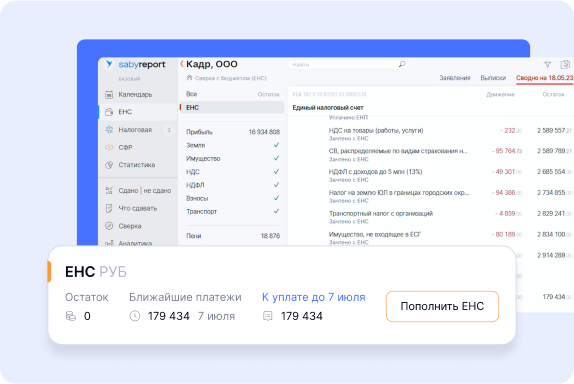Select the НДС row in list
The height and width of the screenshot is (384, 574).
click(232, 172)
